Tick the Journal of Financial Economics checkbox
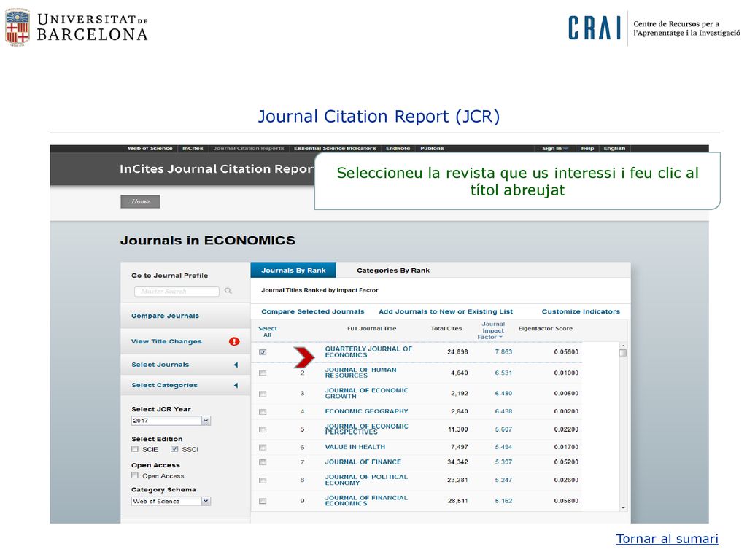The width and height of the screenshot is (747, 560). point(263,501)
